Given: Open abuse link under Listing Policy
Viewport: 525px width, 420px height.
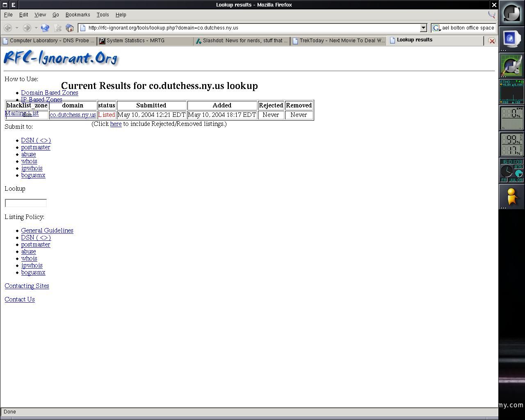Looking at the screenshot, I should click(x=29, y=251).
